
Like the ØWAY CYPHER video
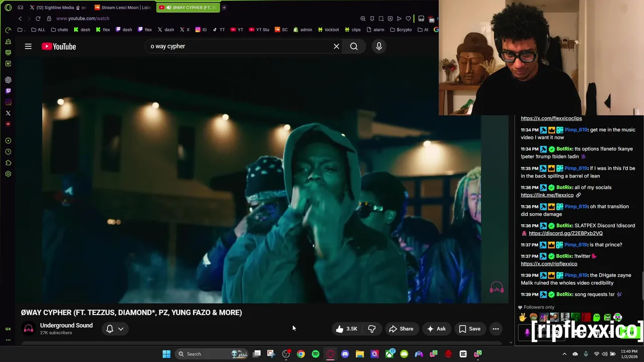click(346, 329)
